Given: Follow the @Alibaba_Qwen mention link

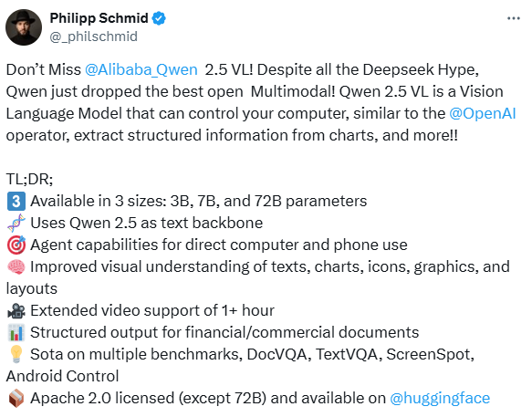Looking at the screenshot, I should tap(141, 70).
